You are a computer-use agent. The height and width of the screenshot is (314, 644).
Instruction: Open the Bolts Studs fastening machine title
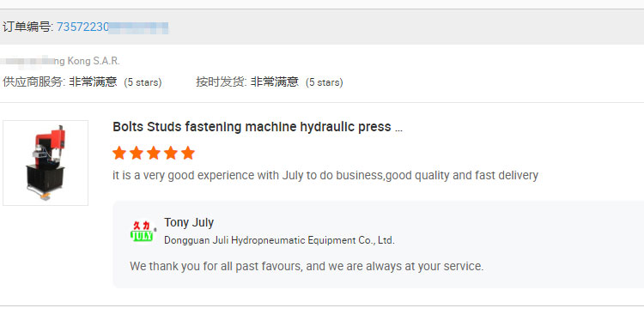coord(252,127)
